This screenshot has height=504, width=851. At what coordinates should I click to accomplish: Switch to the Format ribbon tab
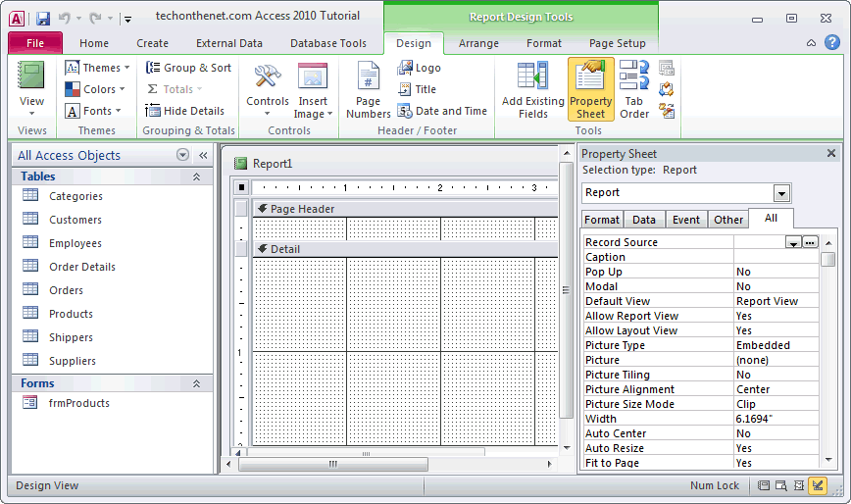544,43
